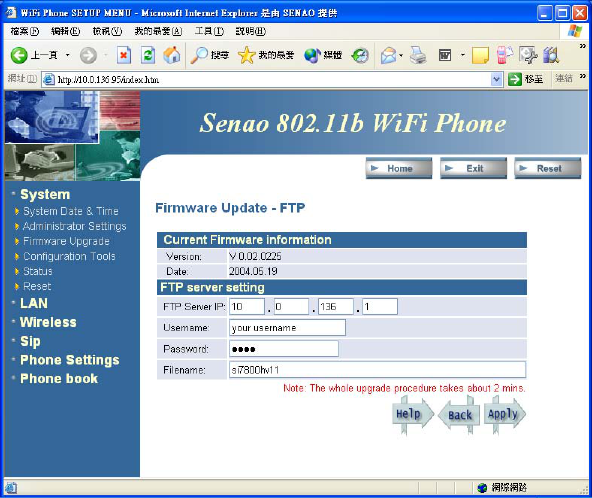
Task: Open the Back button history dropdown arrow
Action: [68, 56]
